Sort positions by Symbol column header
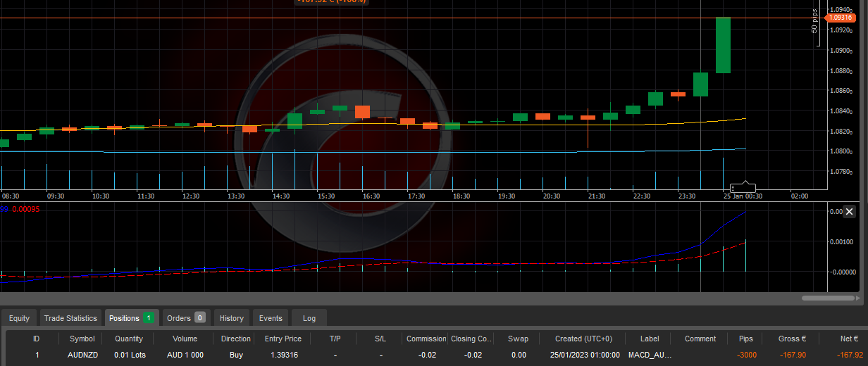This screenshot has height=366, width=868. [82, 339]
